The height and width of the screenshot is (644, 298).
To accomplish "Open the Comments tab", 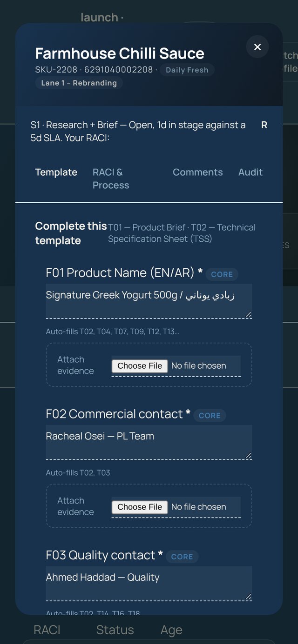I will [x=198, y=172].
